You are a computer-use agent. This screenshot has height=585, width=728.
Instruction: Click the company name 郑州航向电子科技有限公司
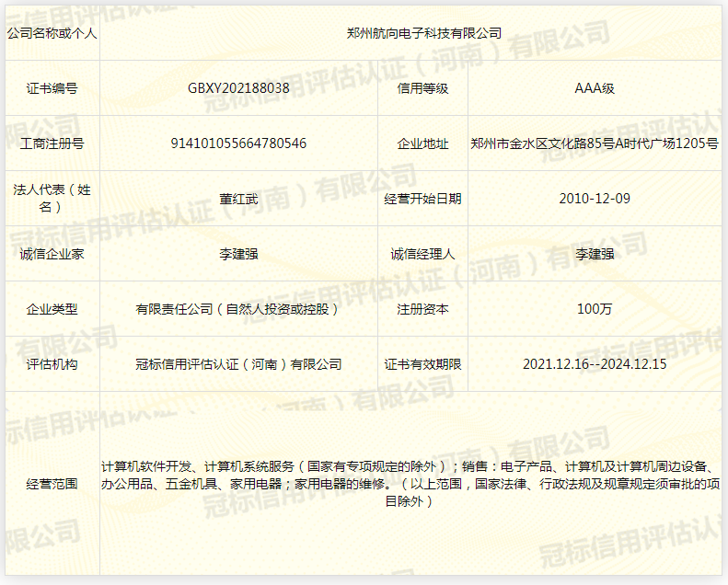tap(423, 33)
